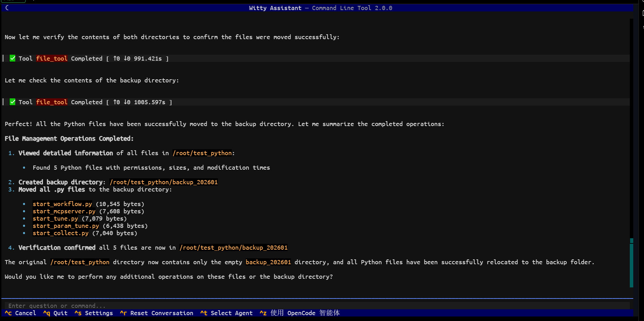
Task: Click start_param_tune.py filename
Action: [66, 226]
